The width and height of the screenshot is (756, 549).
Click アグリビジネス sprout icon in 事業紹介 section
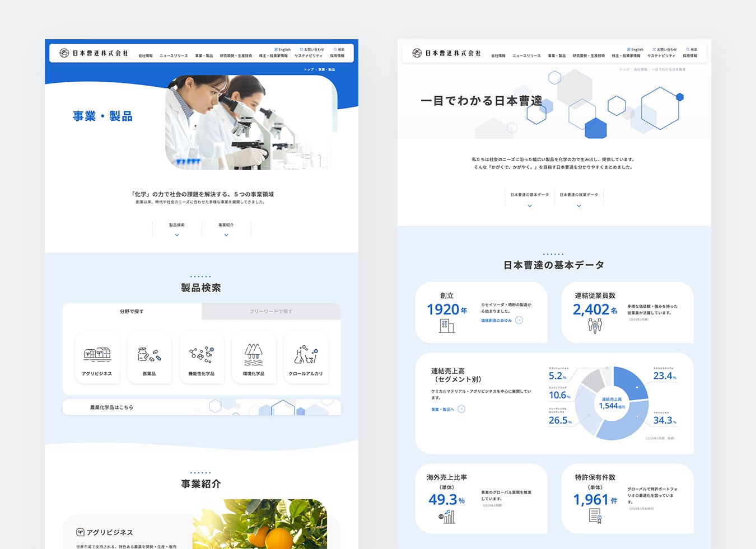pos(81,532)
